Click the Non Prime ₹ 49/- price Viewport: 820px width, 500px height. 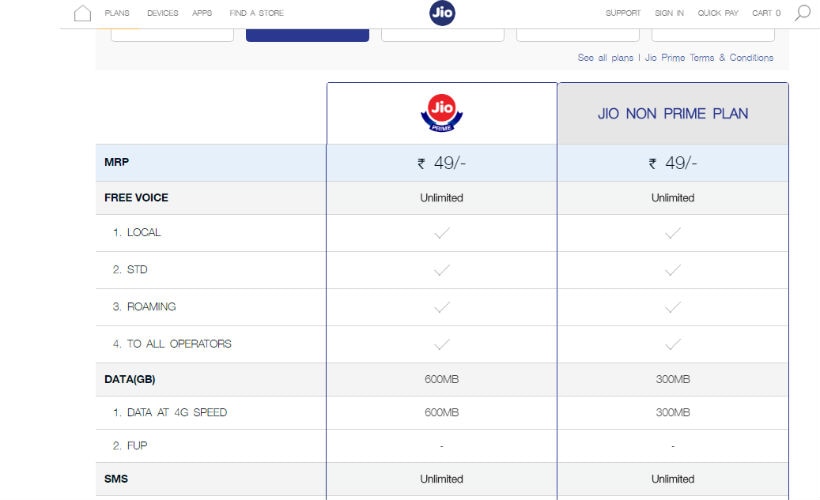tap(673, 163)
